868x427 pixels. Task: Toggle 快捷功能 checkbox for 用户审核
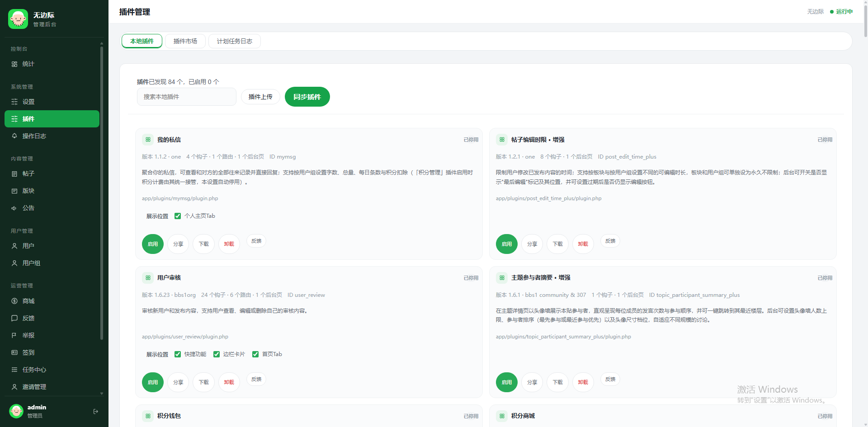tap(178, 354)
